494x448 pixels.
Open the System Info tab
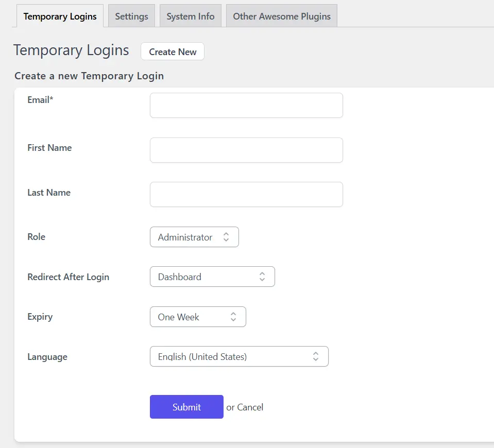point(190,16)
